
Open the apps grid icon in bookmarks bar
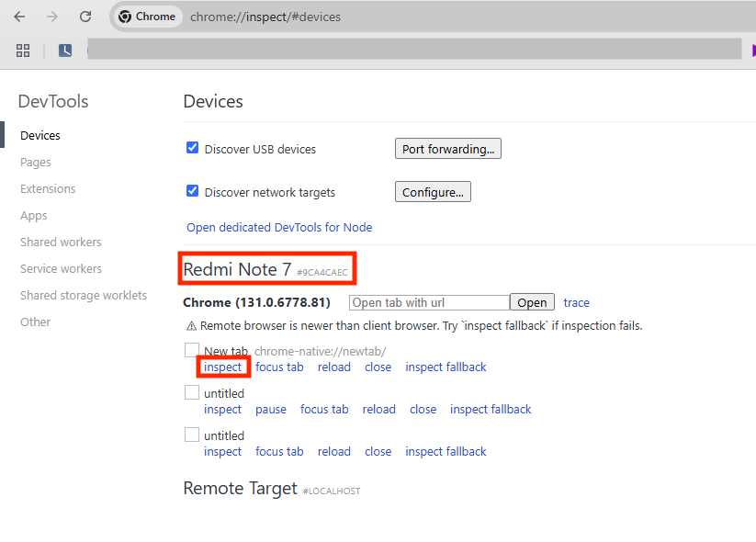23,51
